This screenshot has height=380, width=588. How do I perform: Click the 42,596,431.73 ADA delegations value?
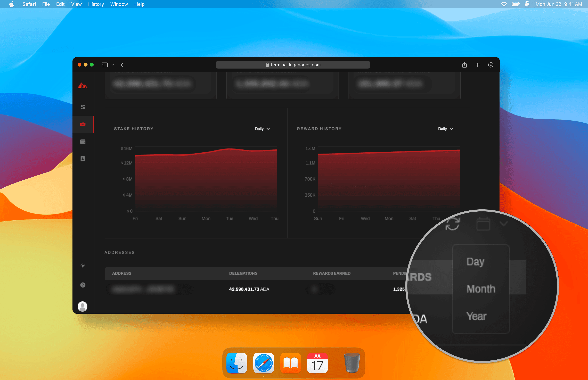(x=249, y=289)
